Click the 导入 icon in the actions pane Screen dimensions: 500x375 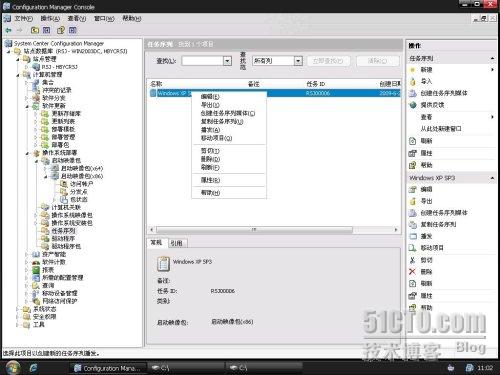[413, 81]
